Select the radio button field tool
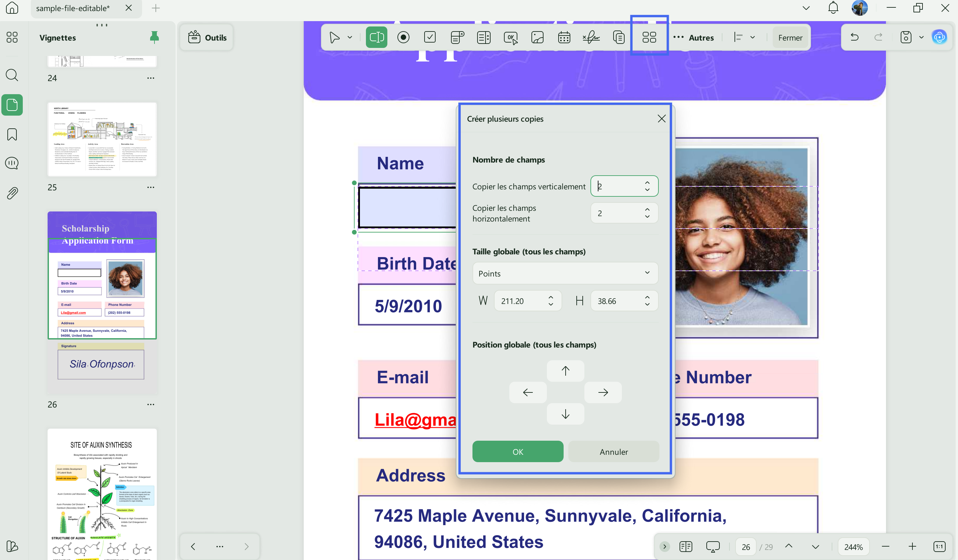958x560 pixels. pos(403,37)
